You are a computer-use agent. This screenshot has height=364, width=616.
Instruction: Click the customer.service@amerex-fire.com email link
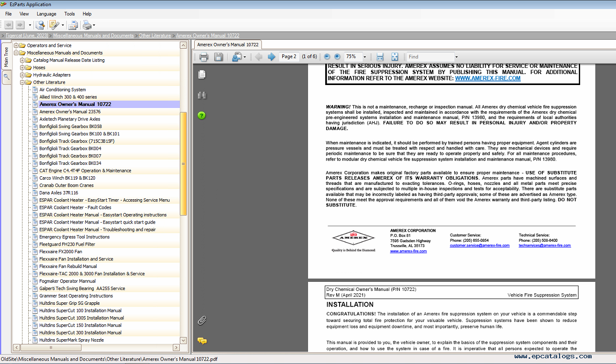pyautogui.click(x=480, y=246)
